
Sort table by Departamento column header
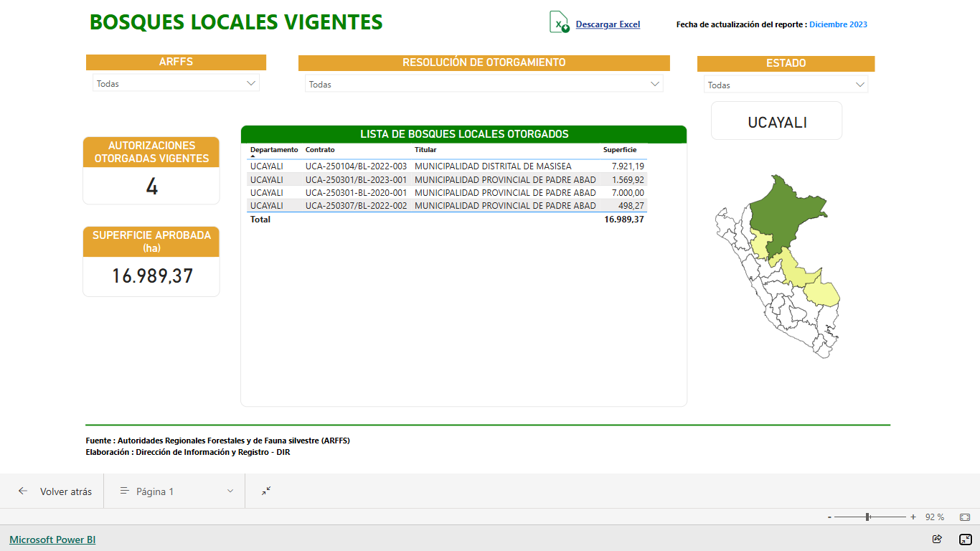[x=273, y=150]
